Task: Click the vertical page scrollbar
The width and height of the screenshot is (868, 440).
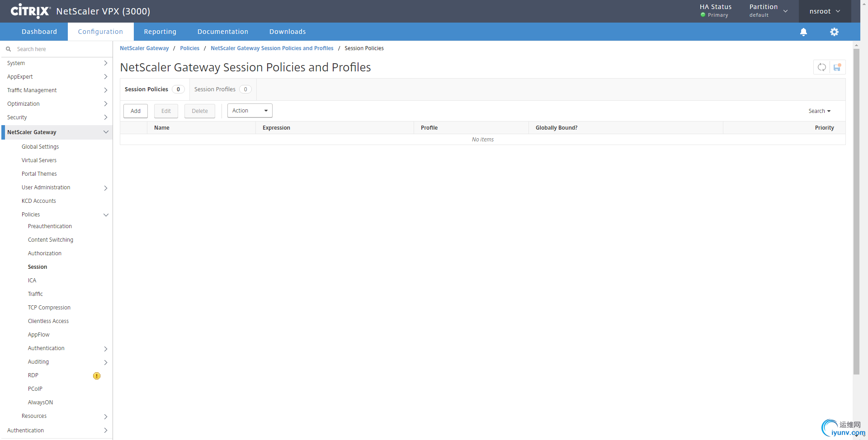Action: click(x=856, y=212)
